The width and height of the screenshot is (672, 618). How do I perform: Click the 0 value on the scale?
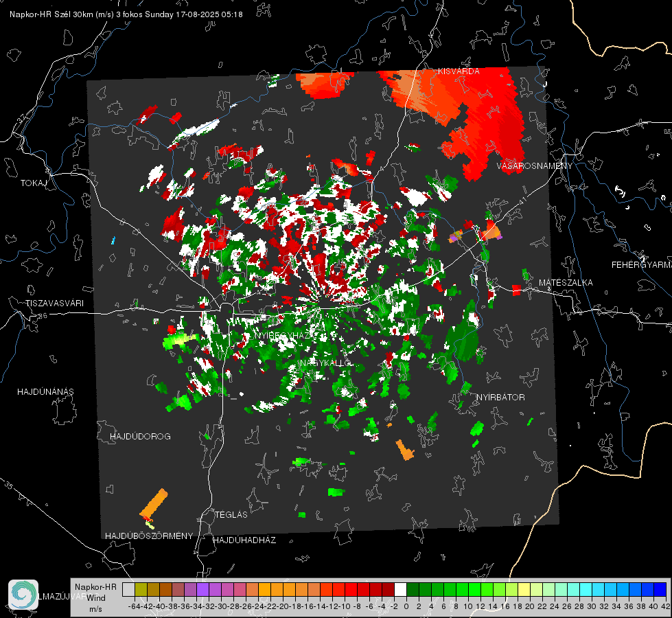(406, 606)
